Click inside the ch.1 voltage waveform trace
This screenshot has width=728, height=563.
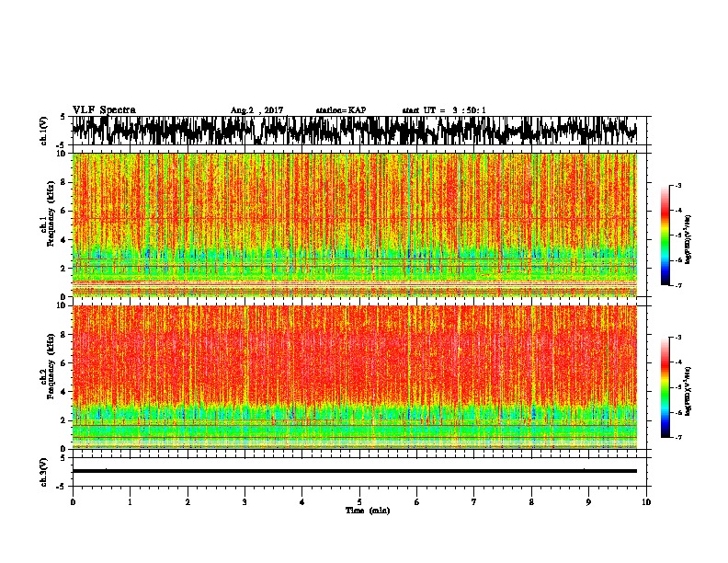pyautogui.click(x=354, y=131)
